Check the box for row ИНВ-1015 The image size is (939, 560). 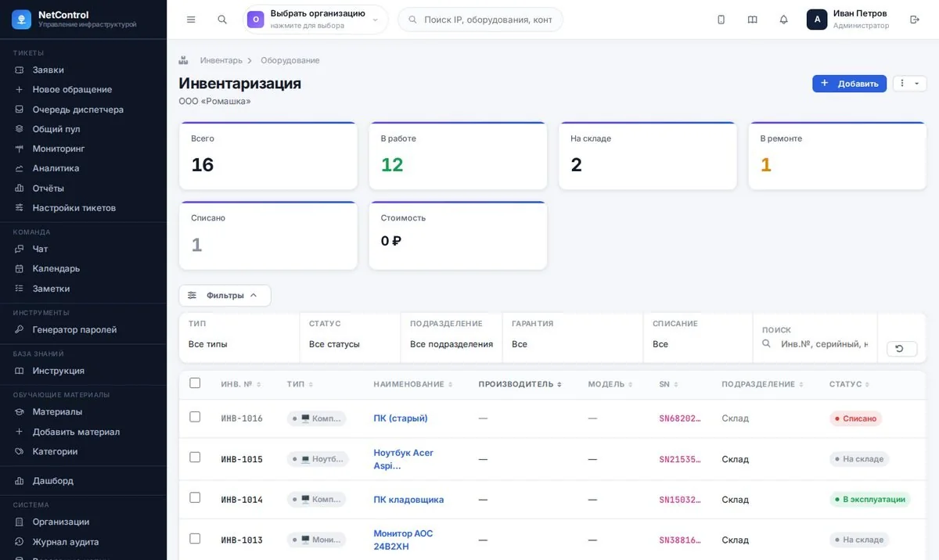click(195, 458)
